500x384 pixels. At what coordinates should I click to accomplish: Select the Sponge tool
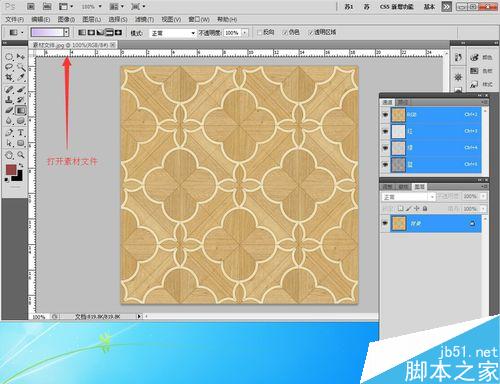21,121
